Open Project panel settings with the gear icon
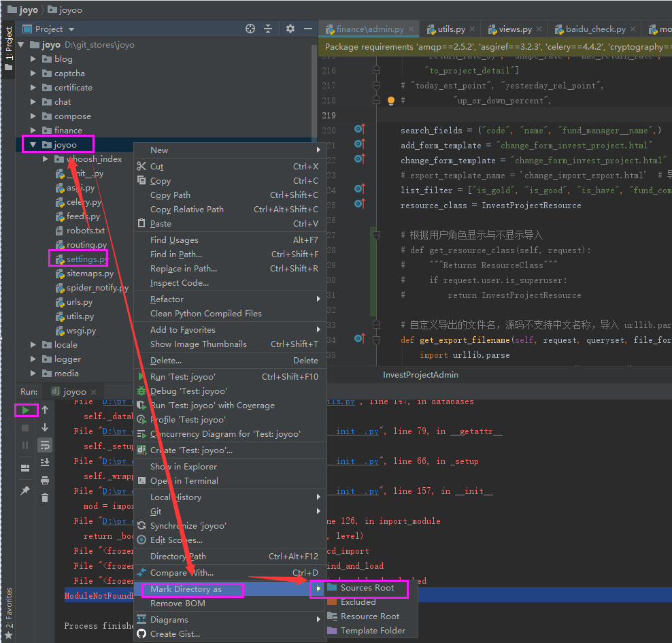 click(x=290, y=29)
